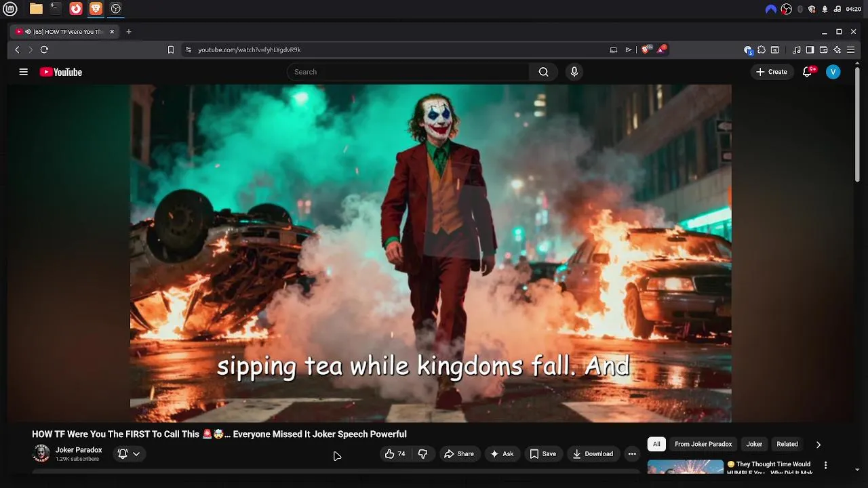The width and height of the screenshot is (868, 488).
Task: Click the Create button
Action: point(772,72)
